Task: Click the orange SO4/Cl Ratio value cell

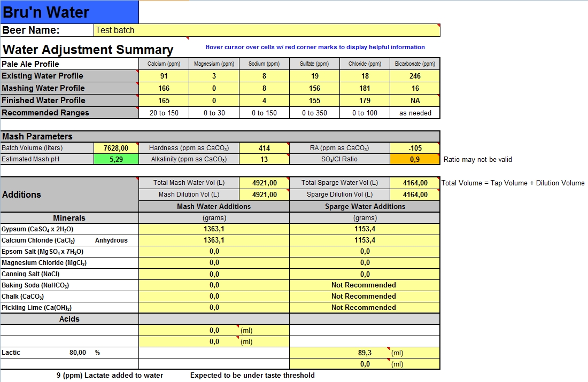Action: coord(415,159)
